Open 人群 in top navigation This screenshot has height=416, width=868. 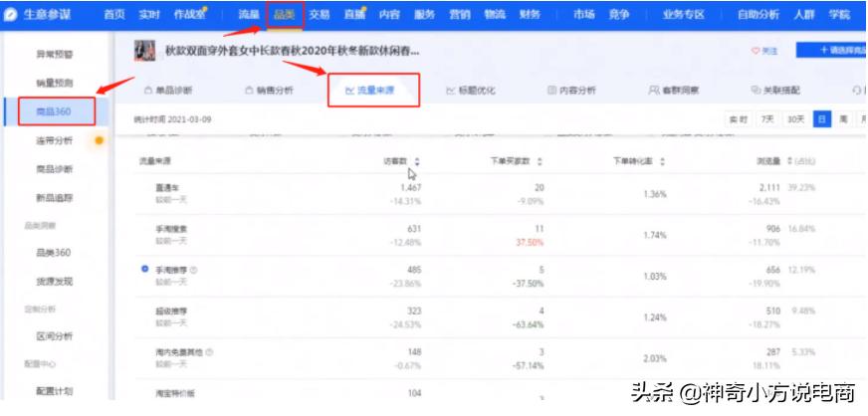click(x=803, y=15)
